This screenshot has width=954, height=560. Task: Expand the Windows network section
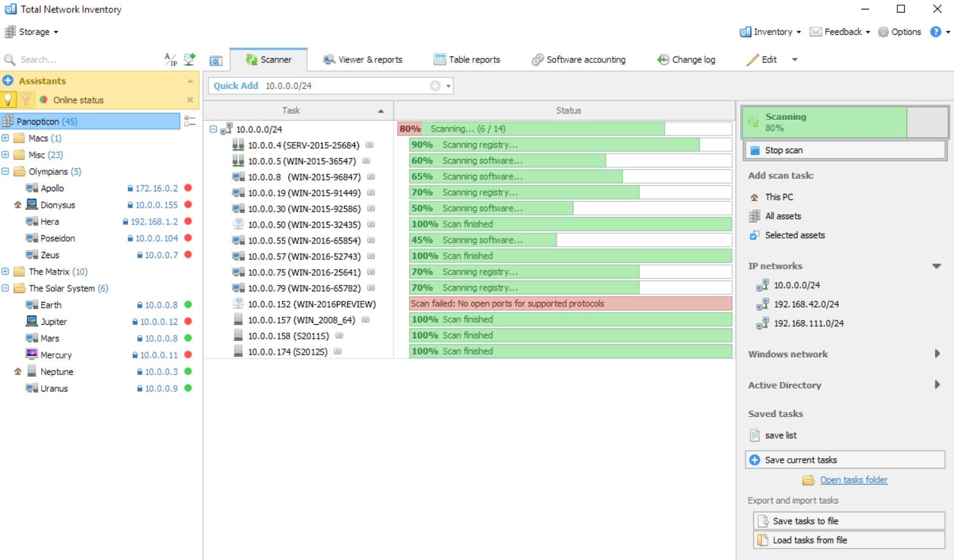[937, 354]
